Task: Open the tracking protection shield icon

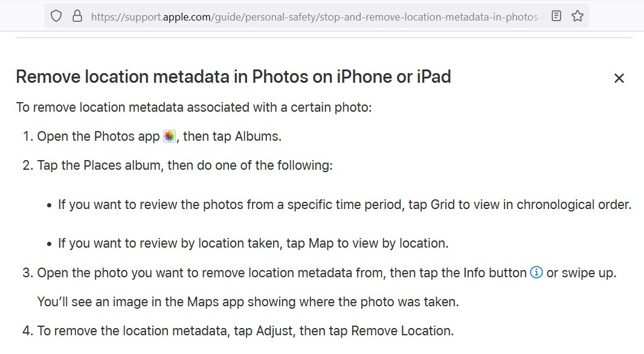Action: click(56, 16)
